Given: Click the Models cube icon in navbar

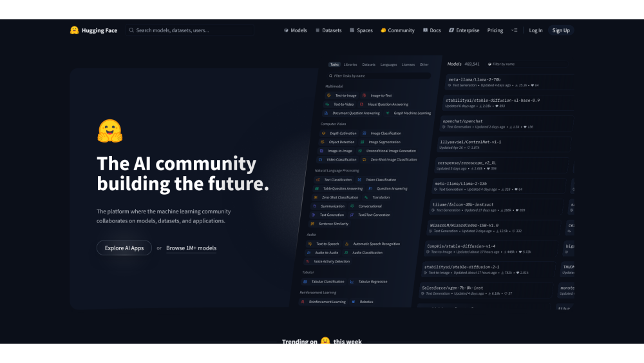Looking at the screenshot, I should click(x=286, y=30).
